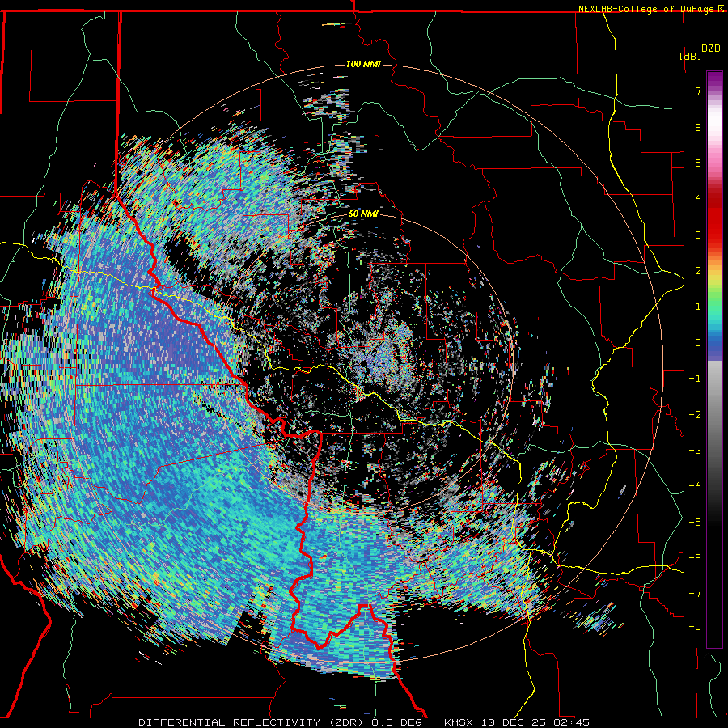Click the -1 value on the scale
This screenshot has height=728, width=728.
click(695, 379)
